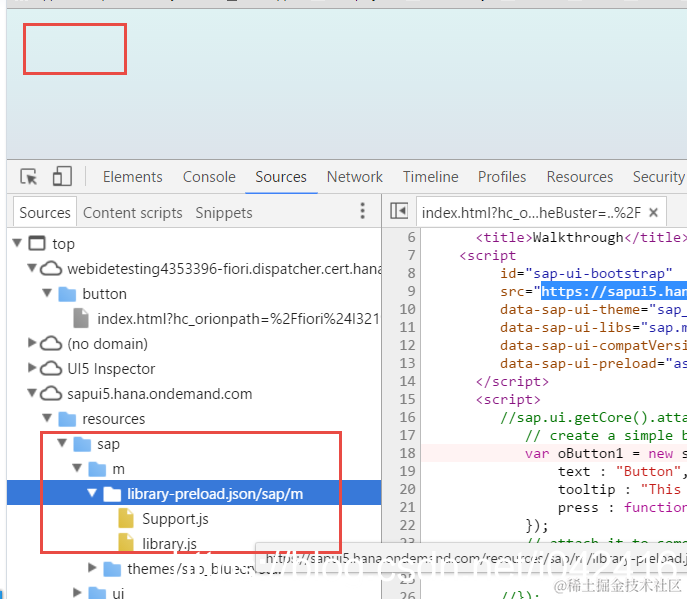
Task: Collapse the sap folder arrow
Action: point(62,443)
